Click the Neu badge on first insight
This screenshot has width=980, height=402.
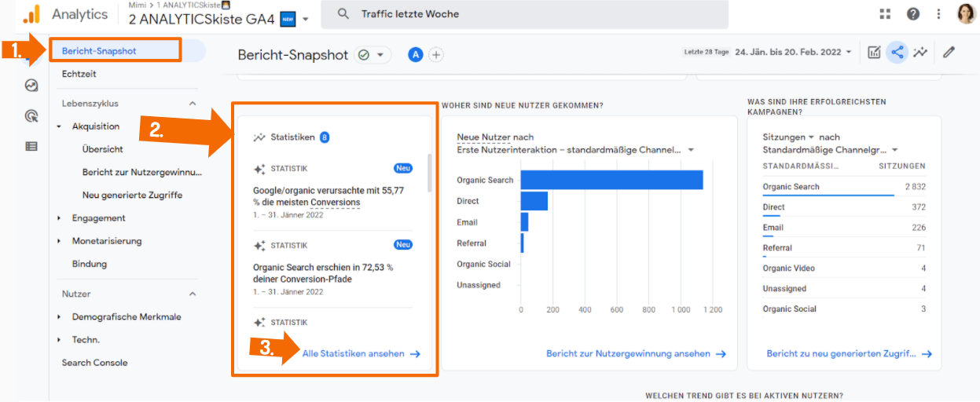tap(403, 168)
